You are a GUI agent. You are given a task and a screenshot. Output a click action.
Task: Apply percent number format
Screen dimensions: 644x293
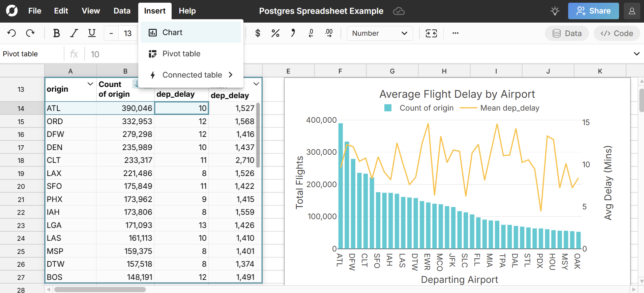[275, 33]
